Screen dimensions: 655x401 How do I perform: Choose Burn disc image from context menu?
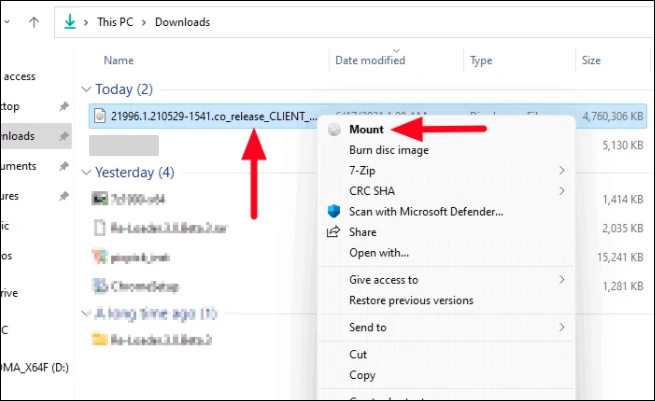[x=389, y=150]
